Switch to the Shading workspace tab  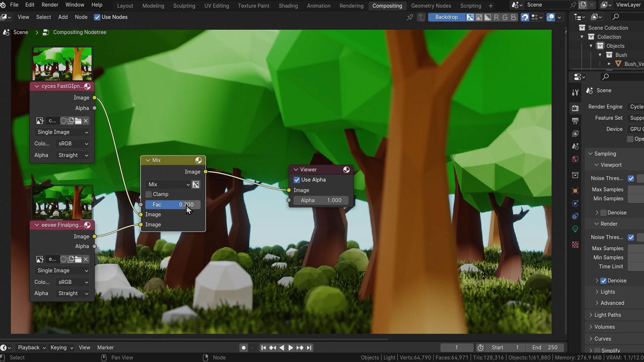288,6
